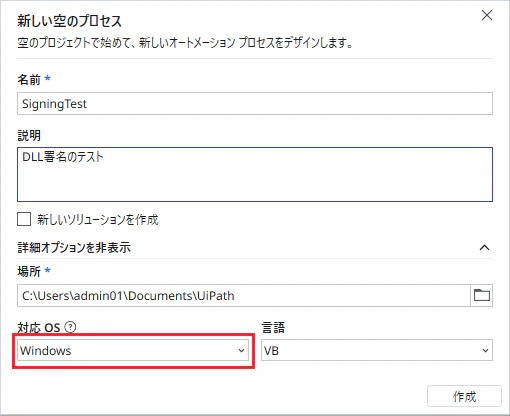Image resolution: width=510 pixels, height=416 pixels.
Task: Click the 詳細オプションを非表示 label
Action: coord(74,248)
